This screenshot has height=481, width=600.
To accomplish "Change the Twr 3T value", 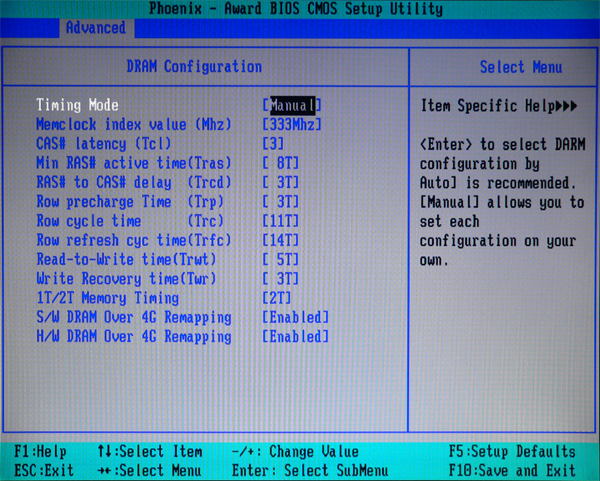I will (x=280, y=279).
